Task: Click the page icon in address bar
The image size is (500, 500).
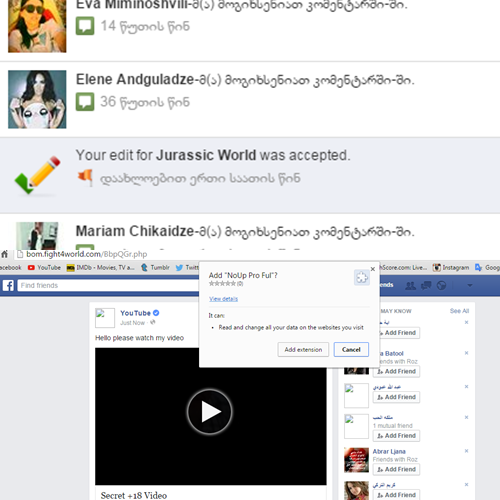Action: point(20,254)
